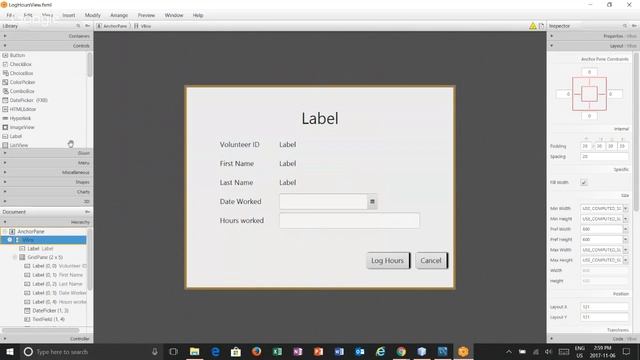Screen dimensions: 640x360
Task: Select GridPane (2 x 5) in the Hierarchy
Action: point(45,257)
